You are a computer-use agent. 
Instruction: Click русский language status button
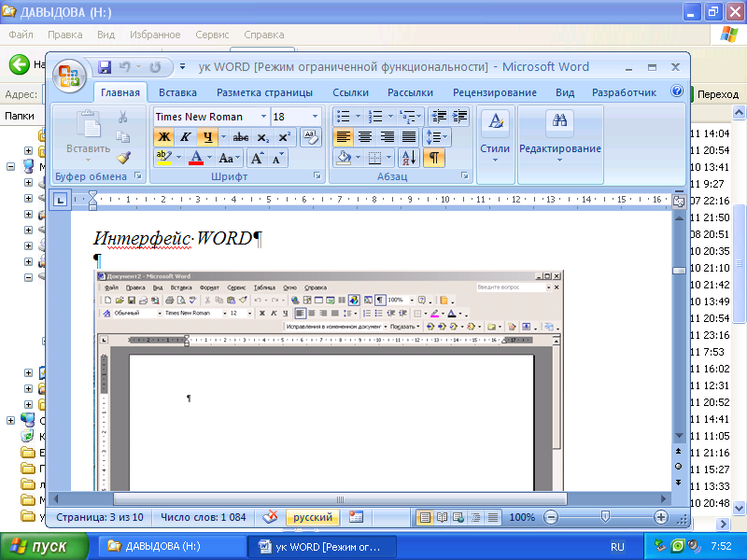(313, 517)
